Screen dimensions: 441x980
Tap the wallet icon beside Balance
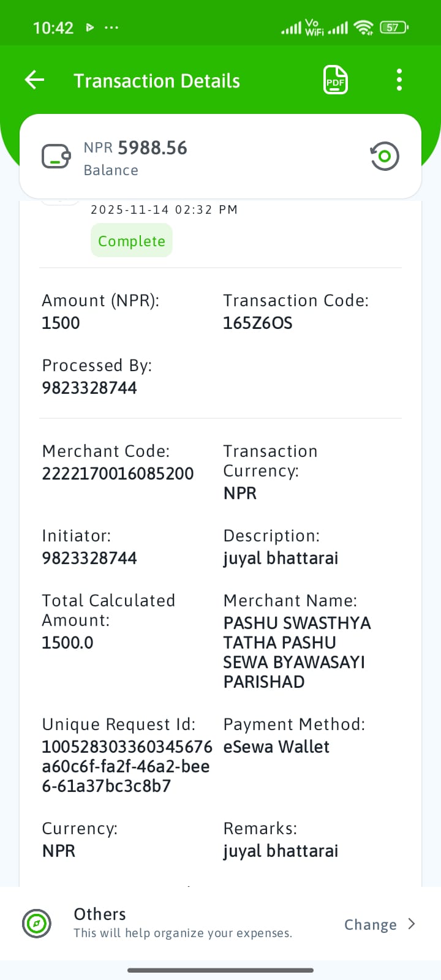point(56,156)
